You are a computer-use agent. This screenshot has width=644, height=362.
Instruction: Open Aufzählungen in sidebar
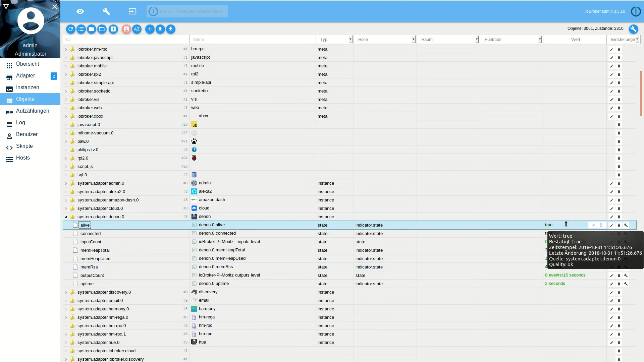[30, 111]
